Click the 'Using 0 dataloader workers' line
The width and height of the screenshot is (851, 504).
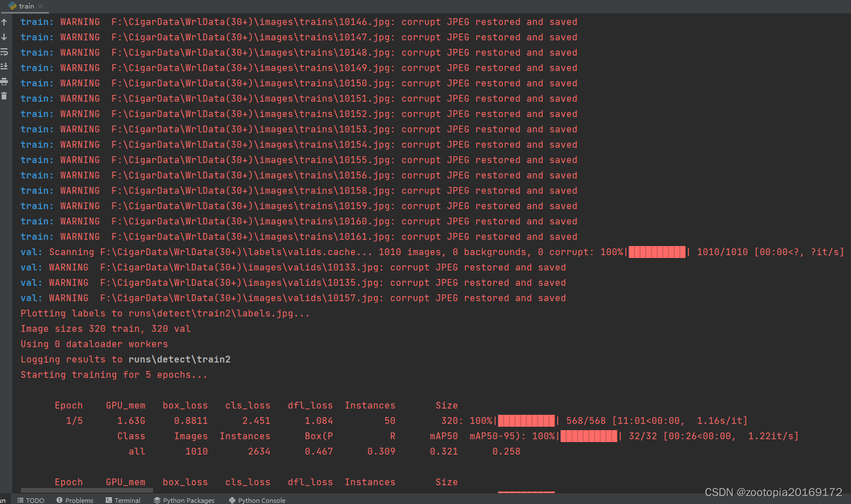(x=94, y=344)
